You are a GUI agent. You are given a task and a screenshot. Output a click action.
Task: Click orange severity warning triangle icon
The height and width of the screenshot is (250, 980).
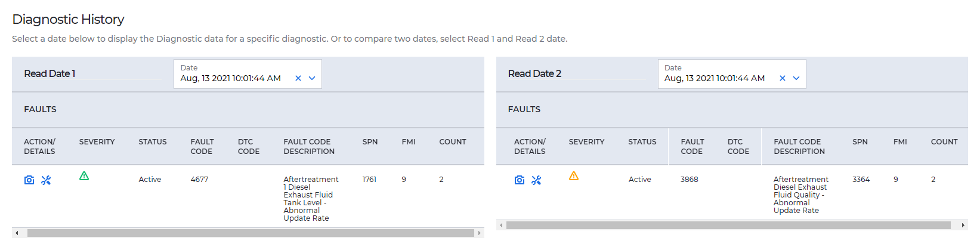click(574, 176)
